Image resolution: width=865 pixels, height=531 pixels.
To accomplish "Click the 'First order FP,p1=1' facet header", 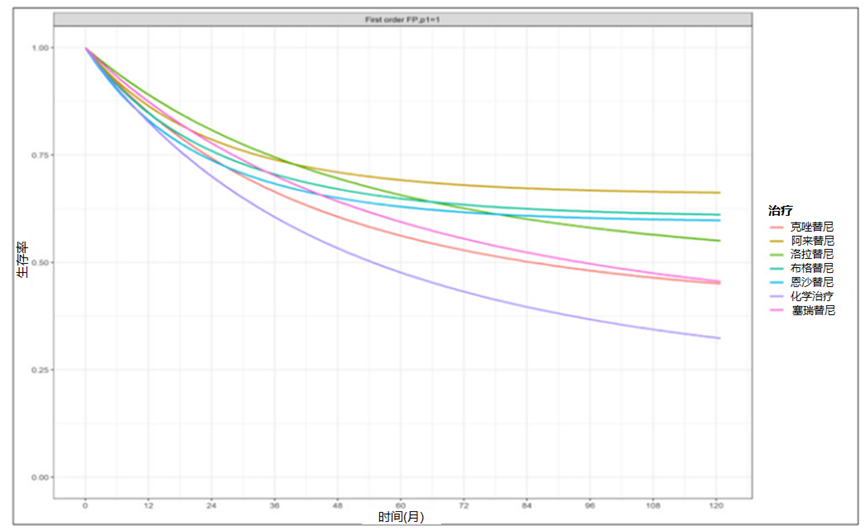I will (401, 19).
